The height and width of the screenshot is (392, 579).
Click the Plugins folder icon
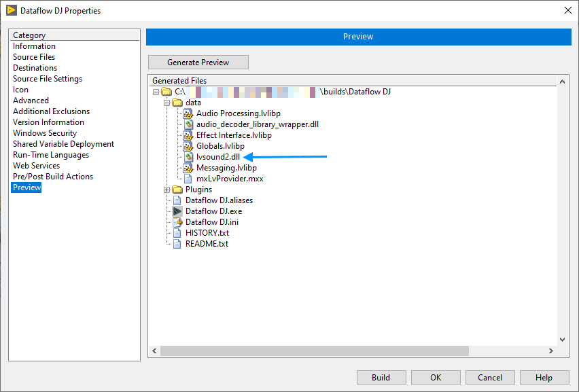pos(177,190)
